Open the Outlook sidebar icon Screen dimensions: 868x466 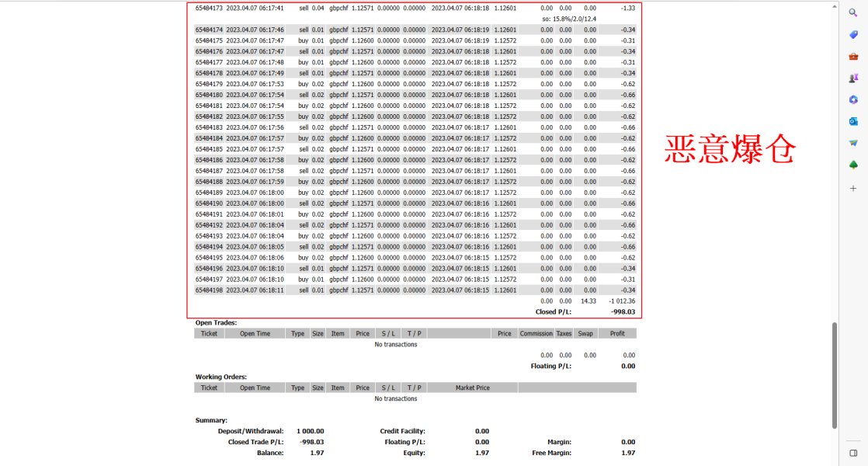point(853,121)
